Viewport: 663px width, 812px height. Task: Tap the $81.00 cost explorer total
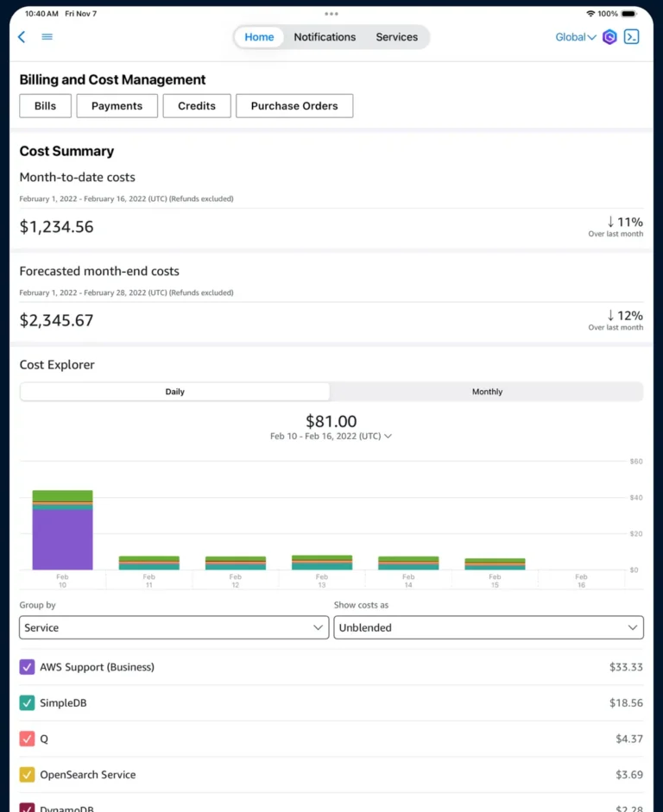pos(331,421)
